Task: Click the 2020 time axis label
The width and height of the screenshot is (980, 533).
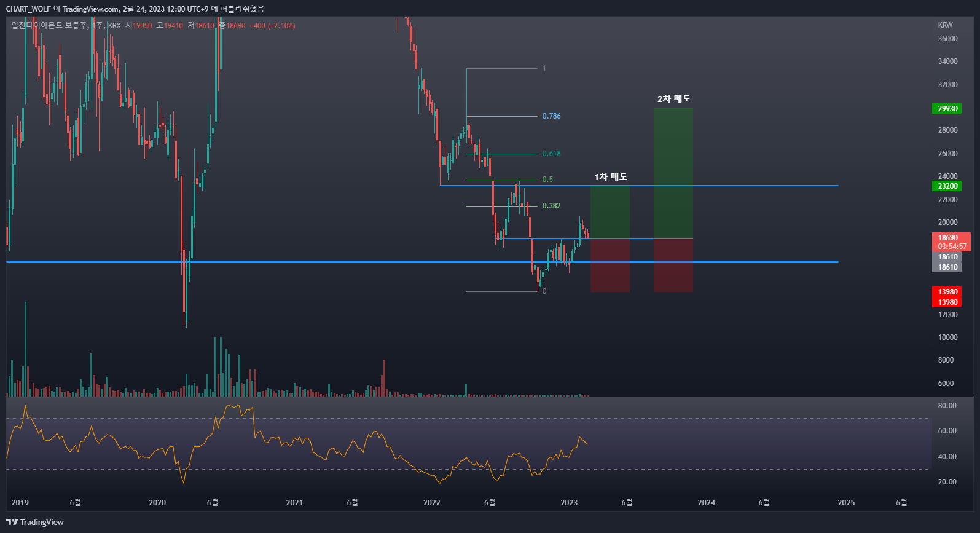Action: [157, 503]
